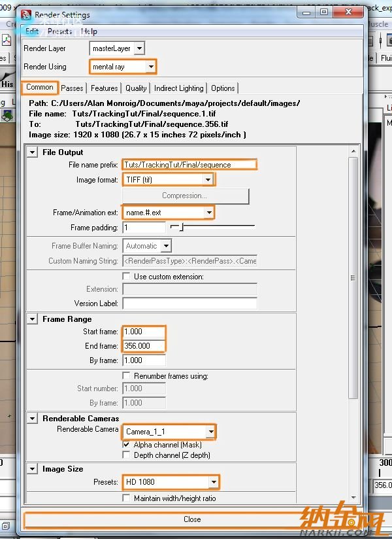Click the File name prefix field
This screenshot has width=392, height=539.
coord(189,165)
